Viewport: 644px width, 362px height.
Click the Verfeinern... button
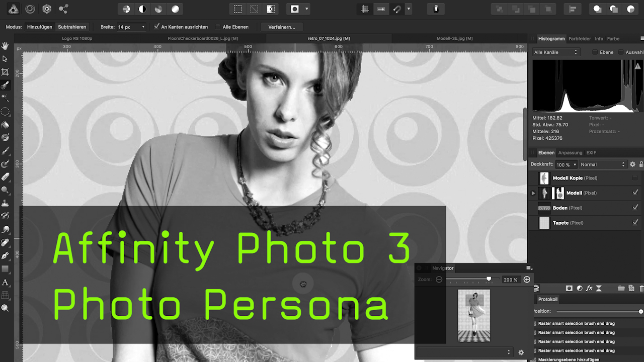[x=282, y=27]
